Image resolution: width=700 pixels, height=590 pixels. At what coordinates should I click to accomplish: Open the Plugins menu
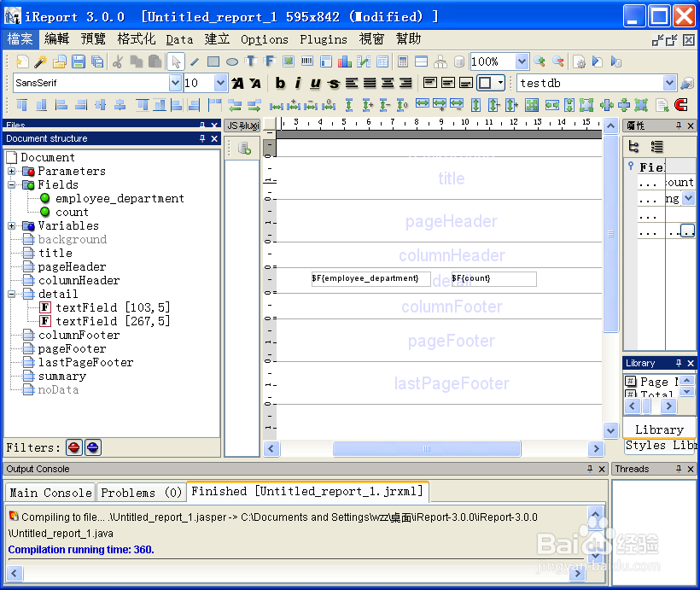pyautogui.click(x=324, y=39)
